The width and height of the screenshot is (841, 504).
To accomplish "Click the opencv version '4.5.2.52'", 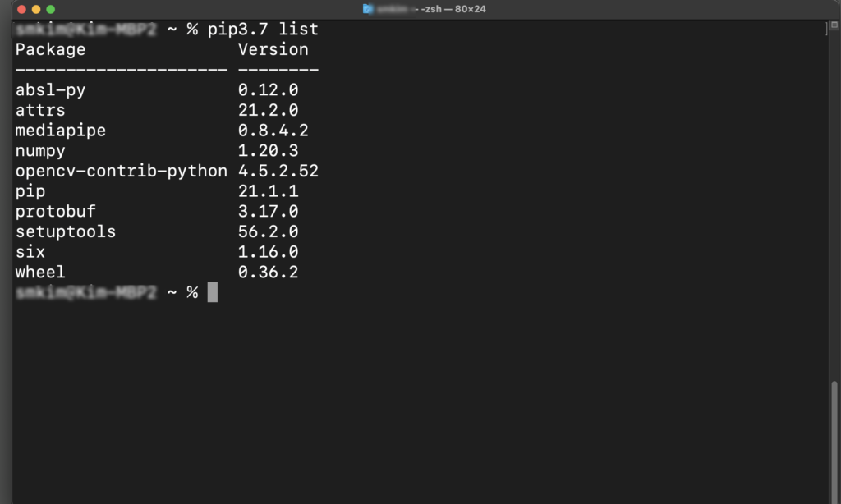I will click(x=278, y=171).
